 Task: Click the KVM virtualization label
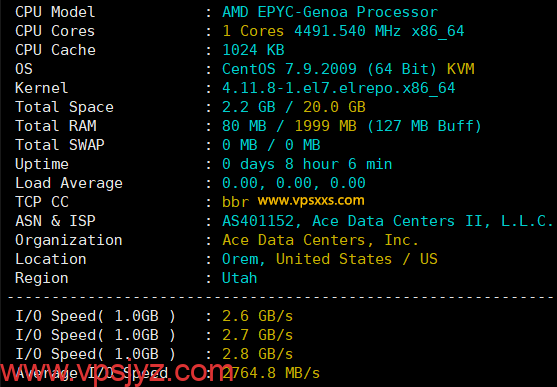460,69
